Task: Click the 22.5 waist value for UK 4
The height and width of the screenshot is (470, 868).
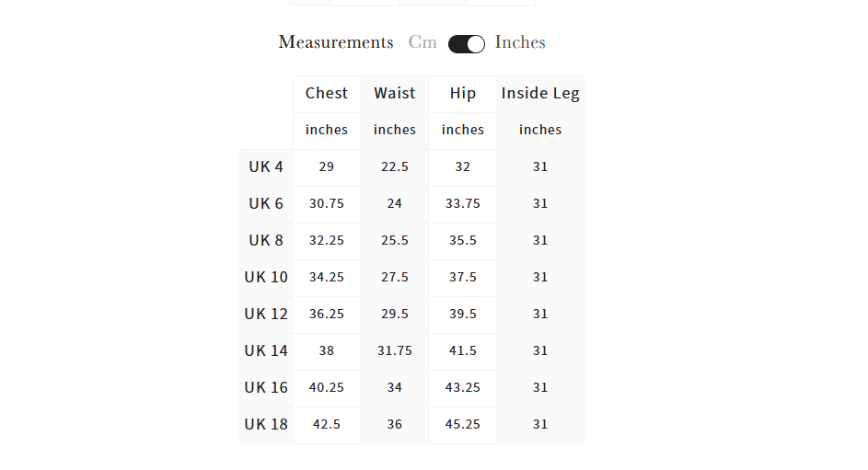Action: pyautogui.click(x=395, y=167)
